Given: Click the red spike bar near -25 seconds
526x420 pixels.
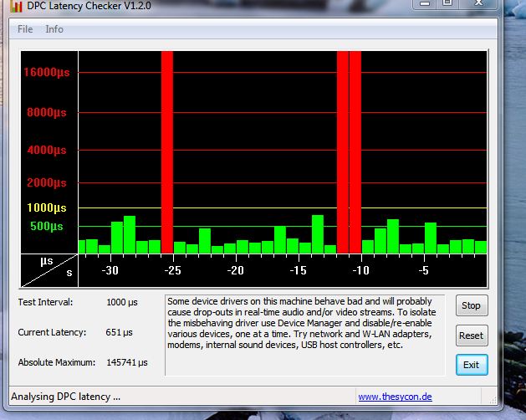Looking at the screenshot, I should [167, 152].
